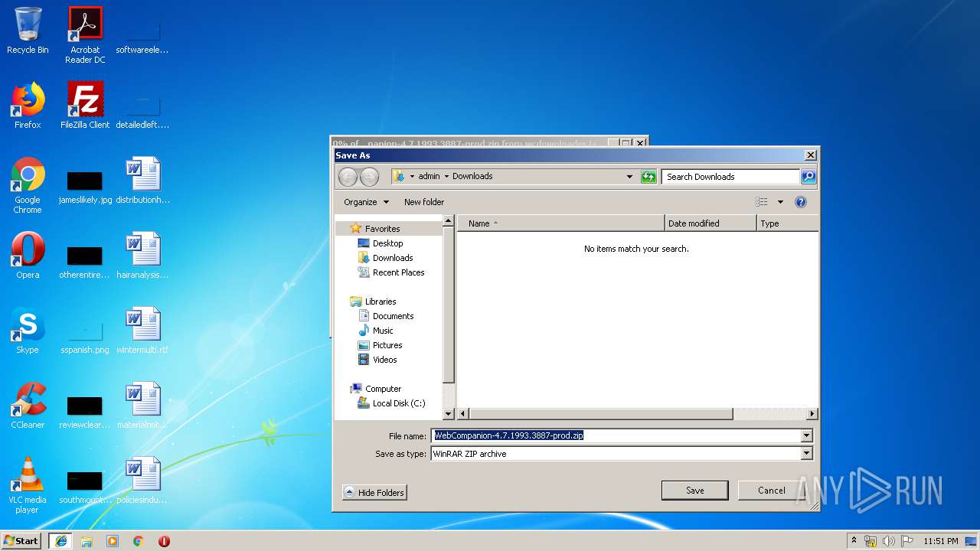Change view using the views icon
Image resolution: width=980 pixels, height=551 pixels.
coord(761,202)
